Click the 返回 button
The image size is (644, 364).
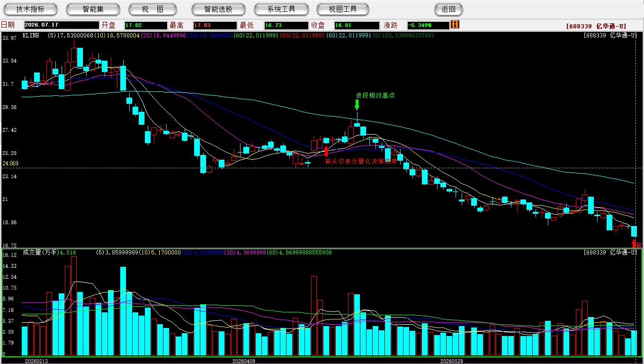[448, 9]
